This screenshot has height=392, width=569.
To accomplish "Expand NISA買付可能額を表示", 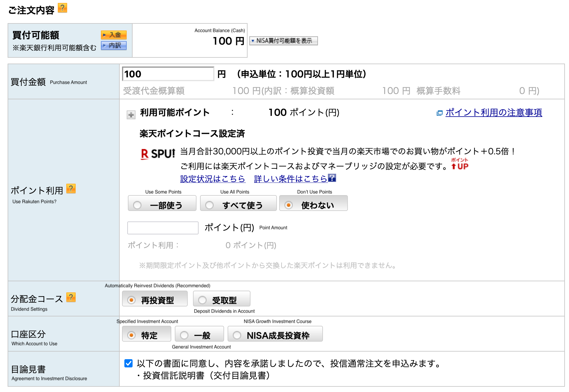I will pos(283,41).
